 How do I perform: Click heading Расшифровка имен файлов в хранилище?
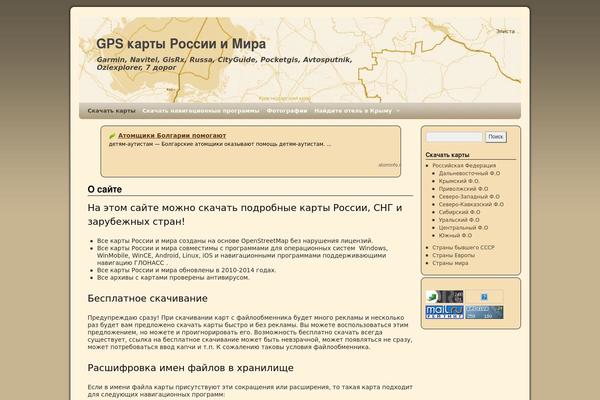tap(191, 368)
